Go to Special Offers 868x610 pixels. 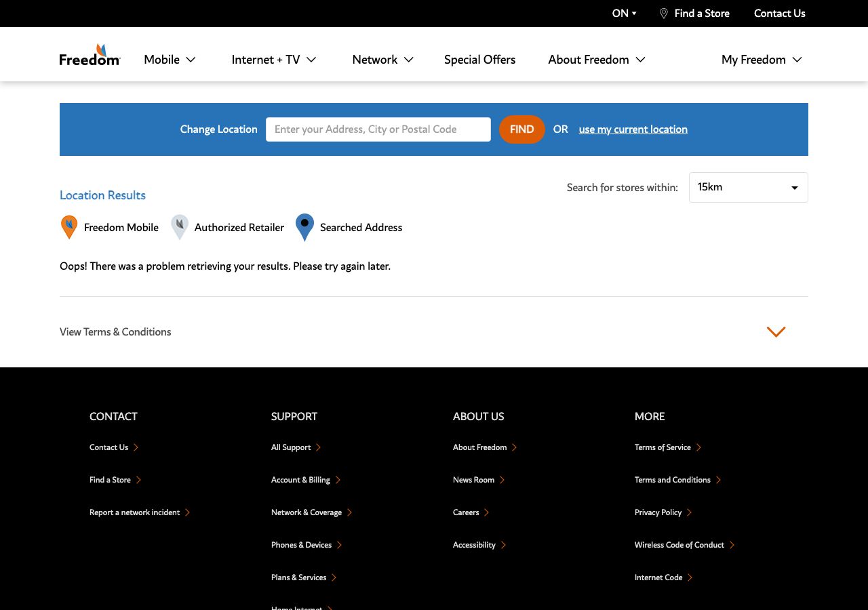pyautogui.click(x=479, y=60)
